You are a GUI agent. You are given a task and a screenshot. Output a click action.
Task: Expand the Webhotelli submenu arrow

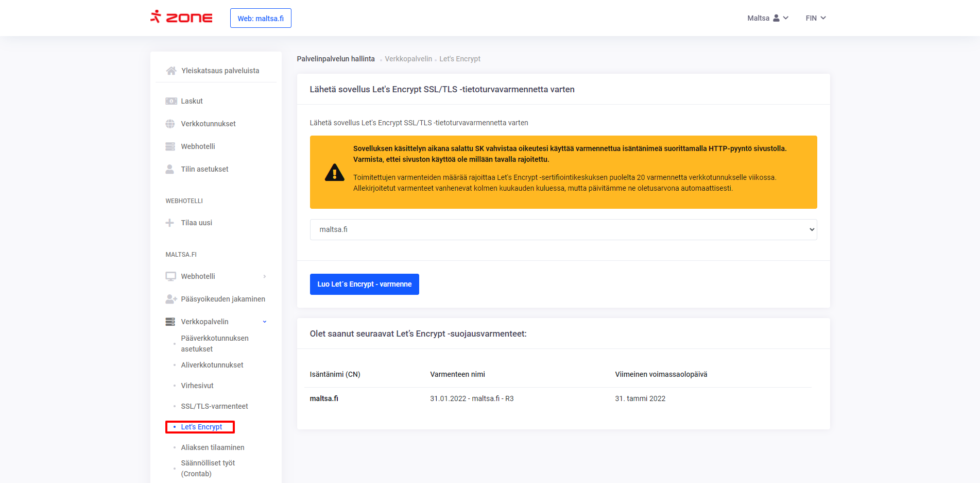point(265,276)
